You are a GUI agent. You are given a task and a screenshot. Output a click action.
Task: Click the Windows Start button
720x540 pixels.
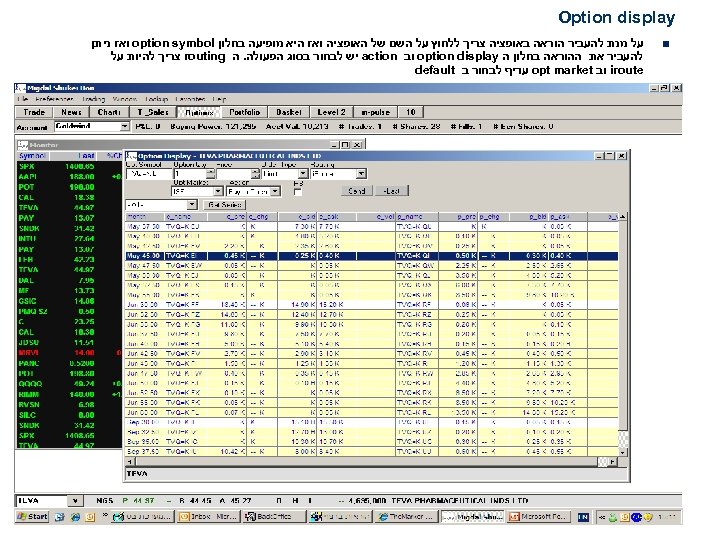[x=32, y=517]
